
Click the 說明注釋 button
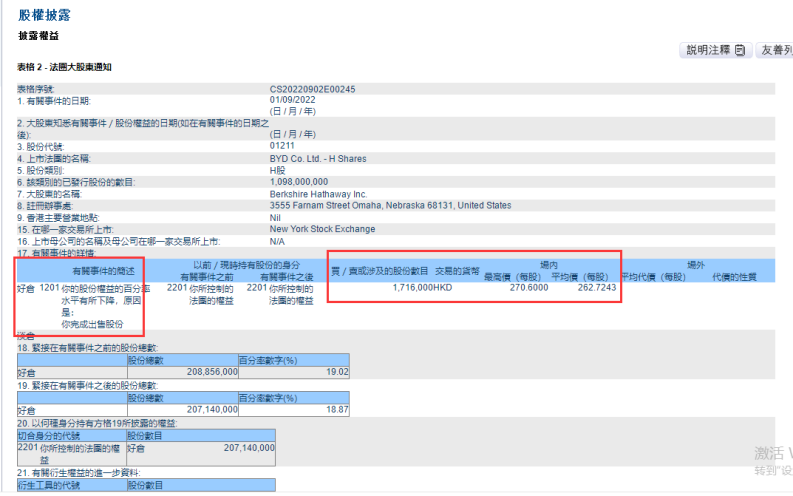(x=716, y=50)
